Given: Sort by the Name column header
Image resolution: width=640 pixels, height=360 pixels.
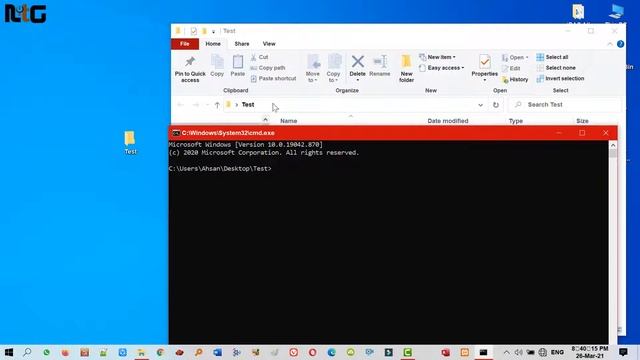Looking at the screenshot, I should click(x=289, y=121).
